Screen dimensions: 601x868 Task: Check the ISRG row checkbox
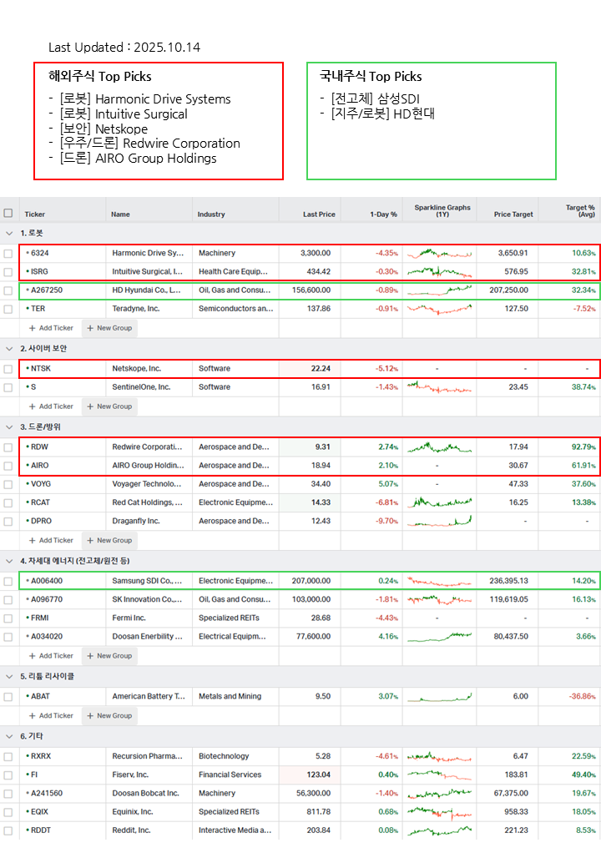click(8, 271)
